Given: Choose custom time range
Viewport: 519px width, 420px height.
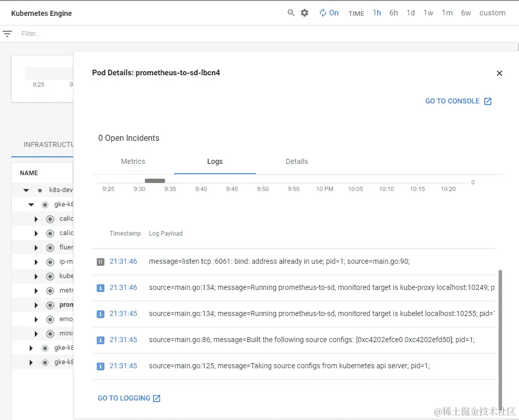Looking at the screenshot, I should click(x=492, y=13).
